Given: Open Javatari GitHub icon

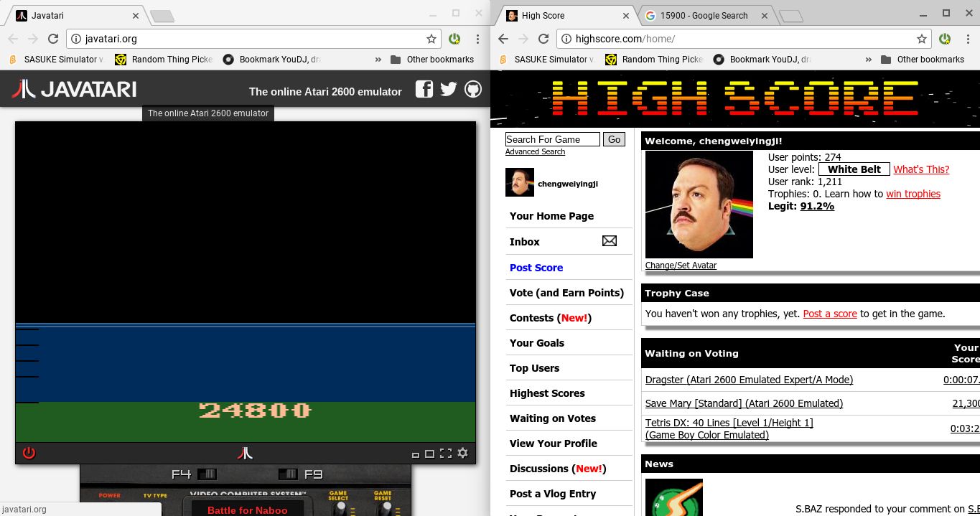Looking at the screenshot, I should (472, 89).
